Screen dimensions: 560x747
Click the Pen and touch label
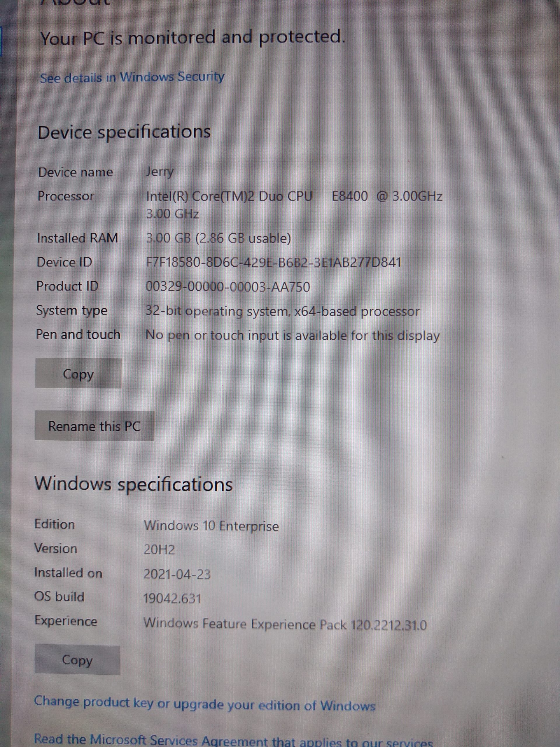click(78, 335)
